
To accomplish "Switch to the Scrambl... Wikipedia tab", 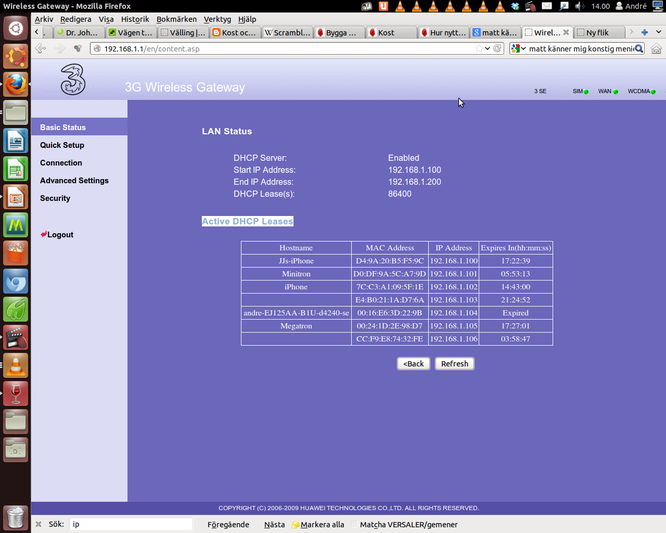I will (x=287, y=33).
